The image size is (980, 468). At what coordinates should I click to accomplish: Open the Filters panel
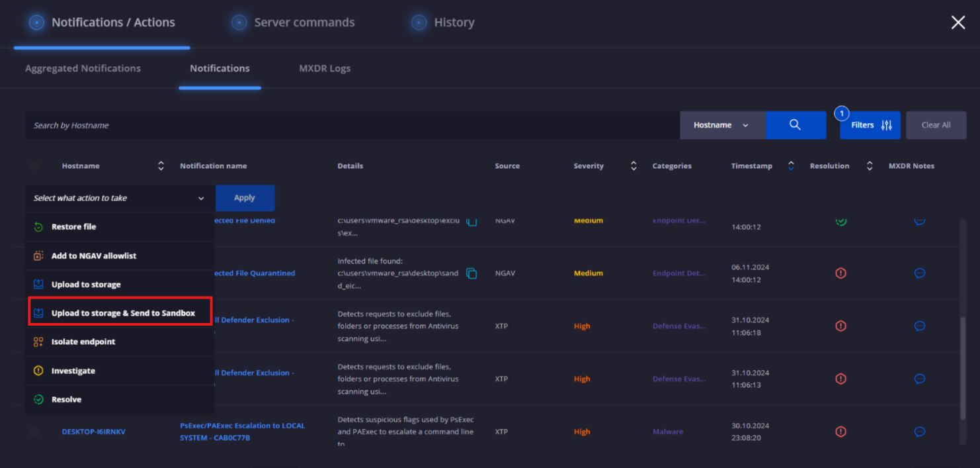pyautogui.click(x=870, y=125)
